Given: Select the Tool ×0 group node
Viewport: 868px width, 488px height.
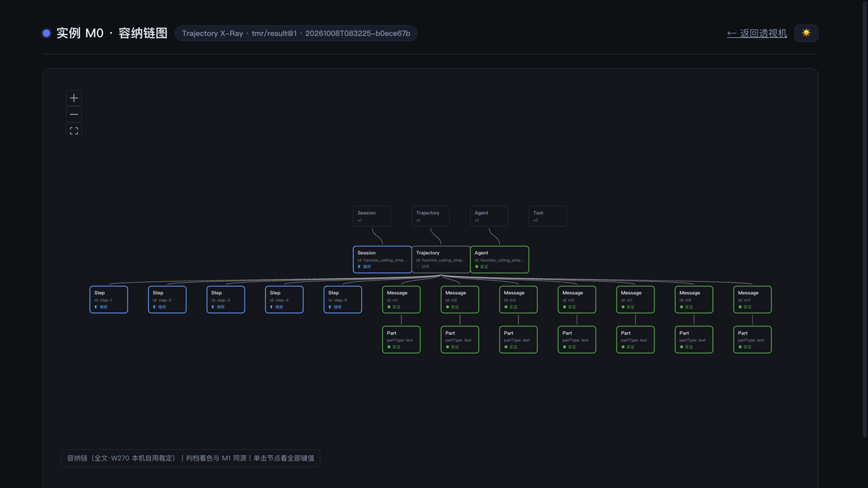Looking at the screenshot, I should pos(547,216).
